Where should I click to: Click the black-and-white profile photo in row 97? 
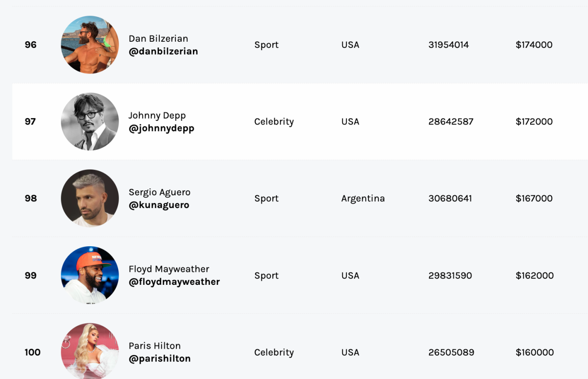90,122
